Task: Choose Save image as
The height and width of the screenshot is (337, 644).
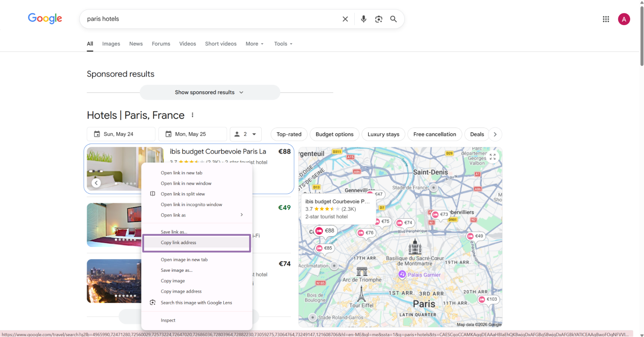Action: coord(197,270)
